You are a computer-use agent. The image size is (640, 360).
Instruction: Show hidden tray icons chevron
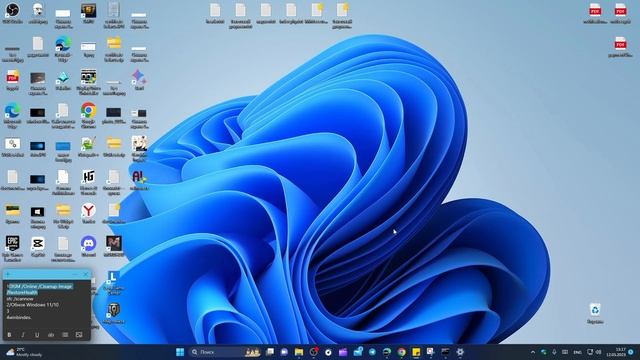533,352
